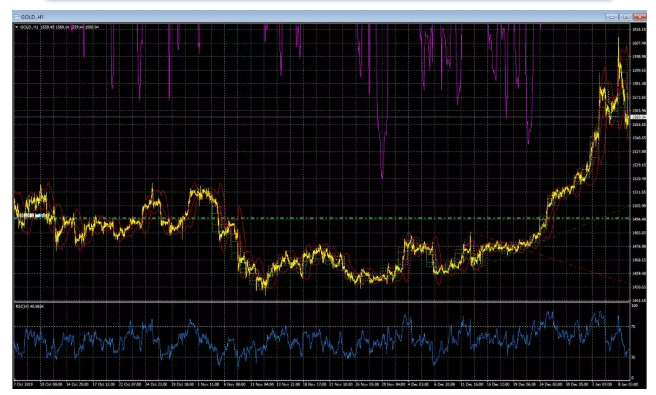Click the GOLD, H1 chart window icon

(x=16, y=17)
